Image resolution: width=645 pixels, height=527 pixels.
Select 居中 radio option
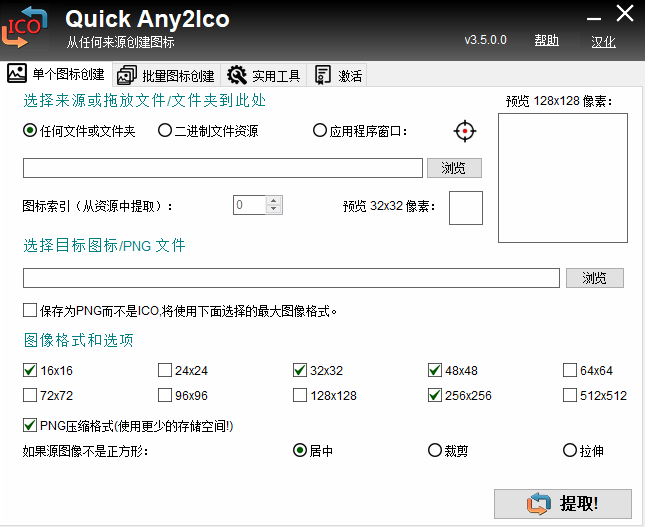coord(313,451)
